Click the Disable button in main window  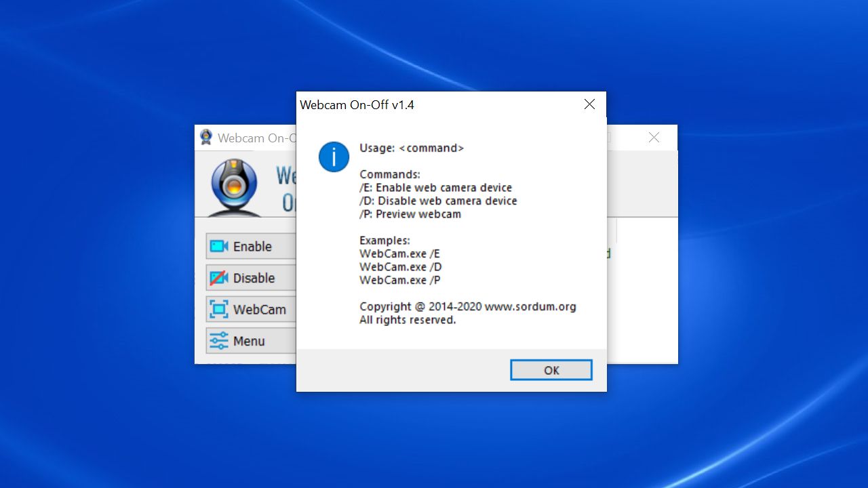pyautogui.click(x=251, y=278)
